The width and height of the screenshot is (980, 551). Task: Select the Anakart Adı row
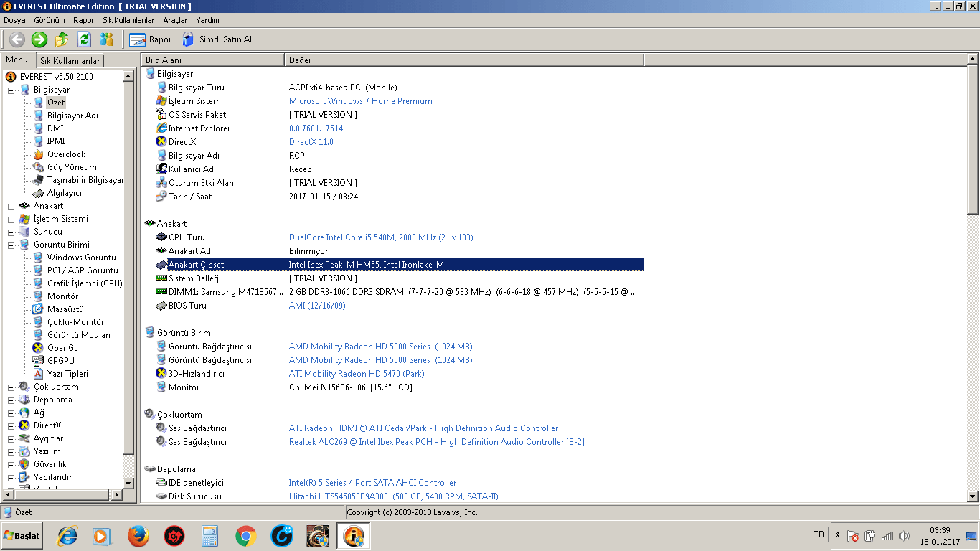(399, 251)
